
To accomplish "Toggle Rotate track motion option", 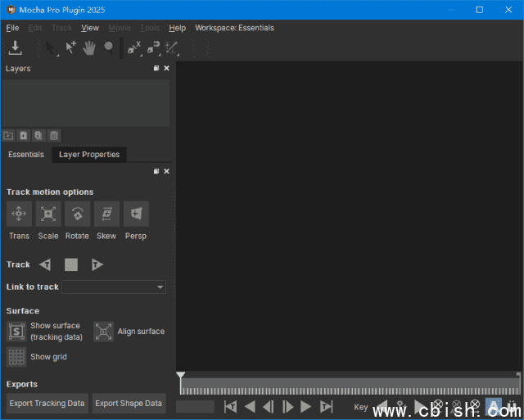I will pyautogui.click(x=77, y=214).
